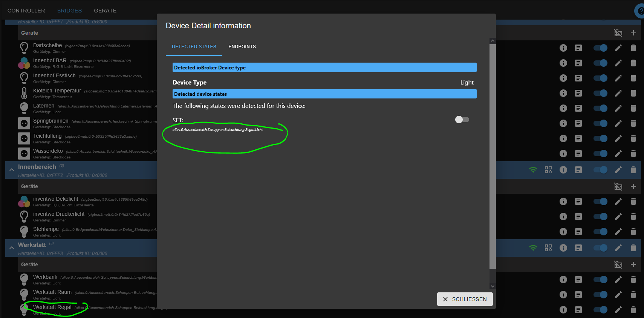The image size is (644, 318).
Task: Open the details list icon for Stehlampe
Action: point(578,232)
